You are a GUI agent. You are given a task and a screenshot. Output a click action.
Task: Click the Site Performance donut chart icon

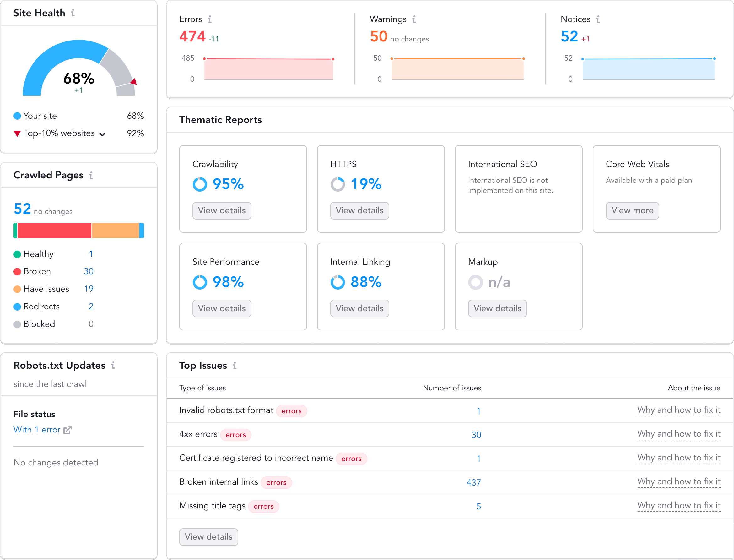[x=200, y=282]
